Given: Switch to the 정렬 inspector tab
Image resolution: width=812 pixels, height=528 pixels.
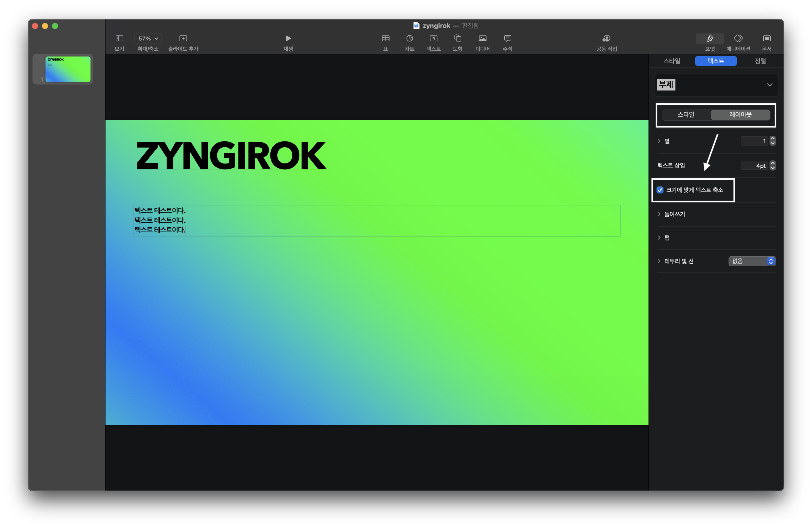Looking at the screenshot, I should tap(760, 61).
